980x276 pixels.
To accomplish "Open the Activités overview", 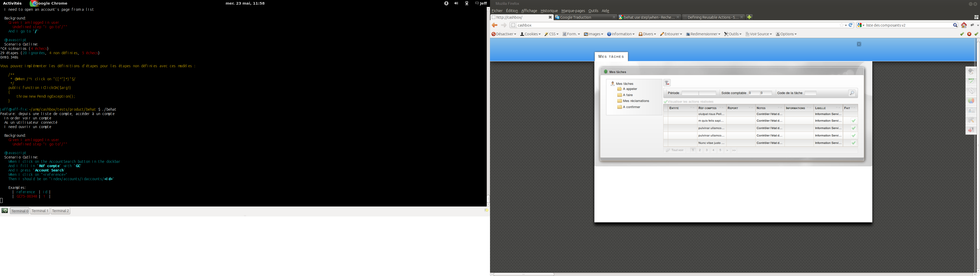I will click(12, 3).
